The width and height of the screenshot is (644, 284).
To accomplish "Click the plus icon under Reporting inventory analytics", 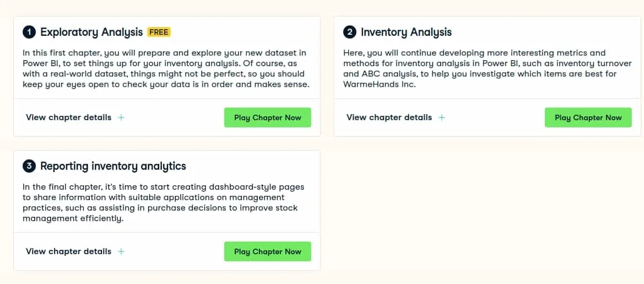I will (x=121, y=251).
